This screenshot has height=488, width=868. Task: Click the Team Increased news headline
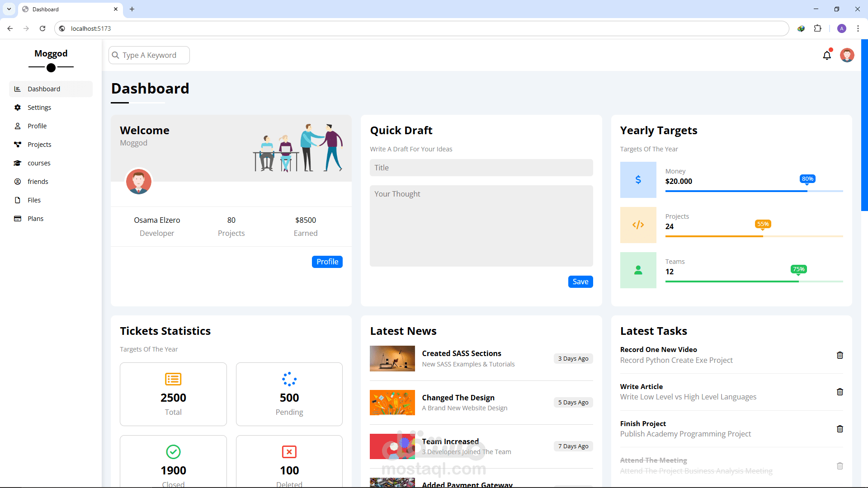450,441
